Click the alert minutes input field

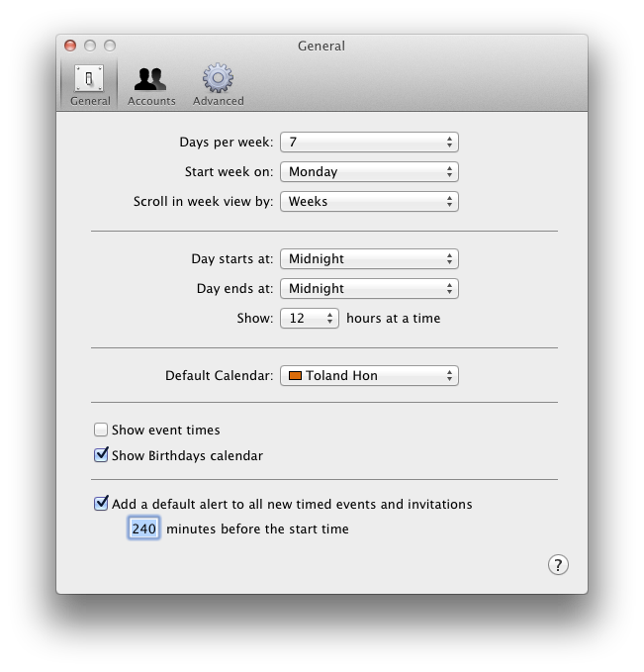point(143,529)
